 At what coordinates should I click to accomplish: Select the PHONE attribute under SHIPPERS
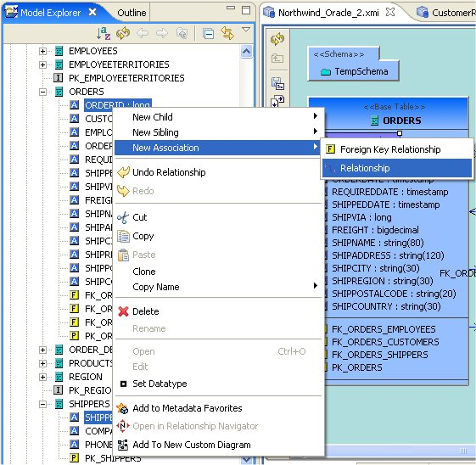[x=98, y=445]
